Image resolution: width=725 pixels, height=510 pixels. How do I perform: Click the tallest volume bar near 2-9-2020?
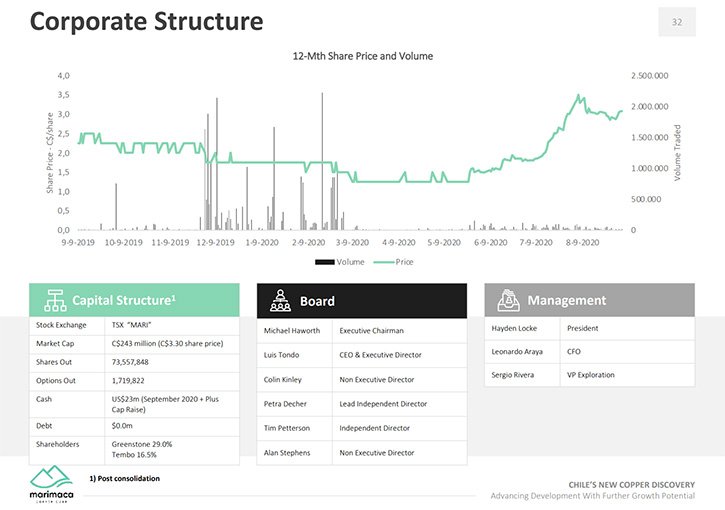(322, 161)
